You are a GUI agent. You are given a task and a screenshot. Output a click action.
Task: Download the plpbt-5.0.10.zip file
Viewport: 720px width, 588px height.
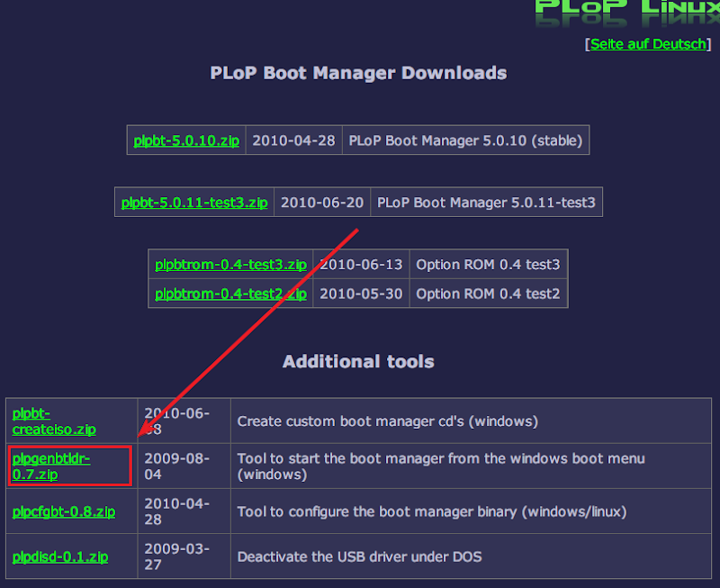coord(185,140)
